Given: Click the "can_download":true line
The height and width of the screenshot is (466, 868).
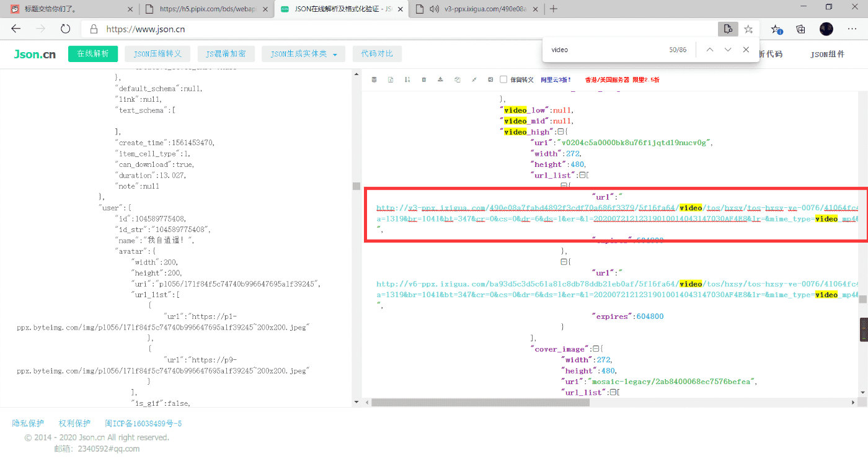Looking at the screenshot, I should coord(155,164).
